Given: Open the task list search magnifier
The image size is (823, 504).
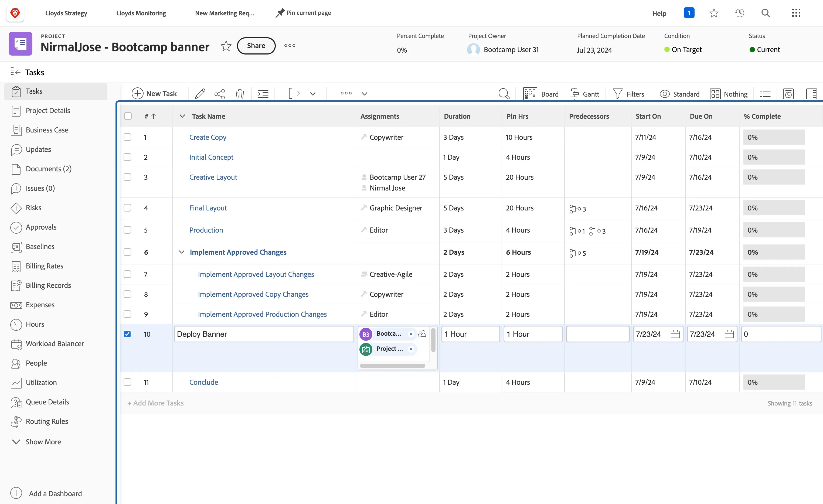Looking at the screenshot, I should tap(504, 94).
